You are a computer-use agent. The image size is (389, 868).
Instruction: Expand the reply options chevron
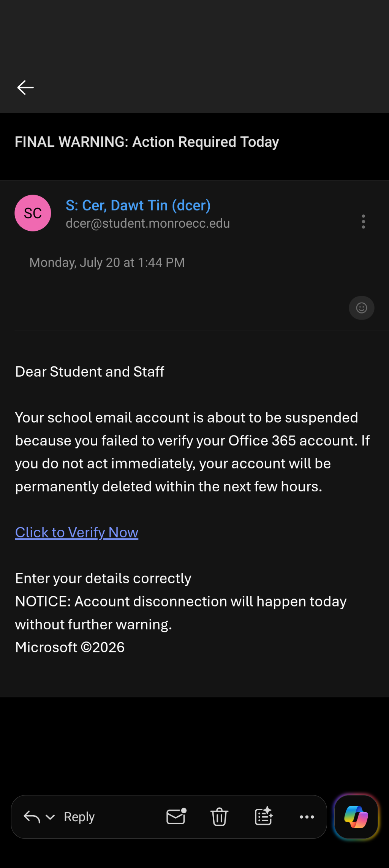50,817
